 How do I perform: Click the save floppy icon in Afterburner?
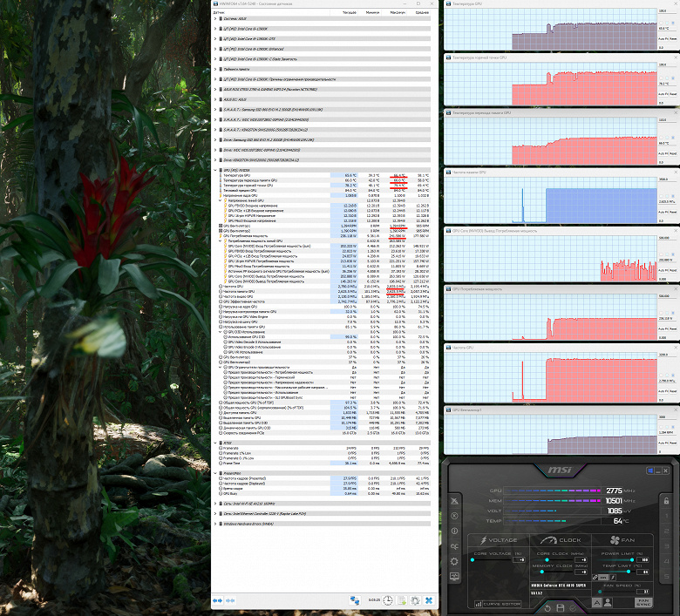561,608
